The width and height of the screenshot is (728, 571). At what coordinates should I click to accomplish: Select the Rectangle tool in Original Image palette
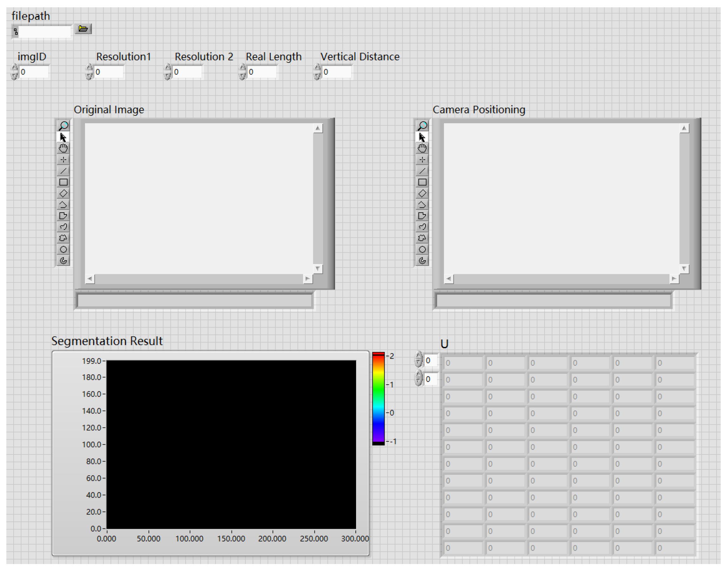(63, 182)
